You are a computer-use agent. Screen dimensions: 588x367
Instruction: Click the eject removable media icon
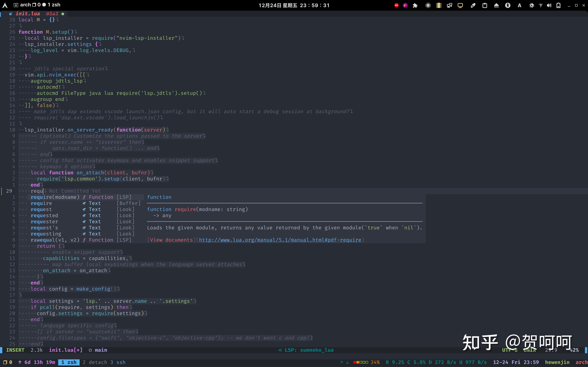tap(496, 5)
